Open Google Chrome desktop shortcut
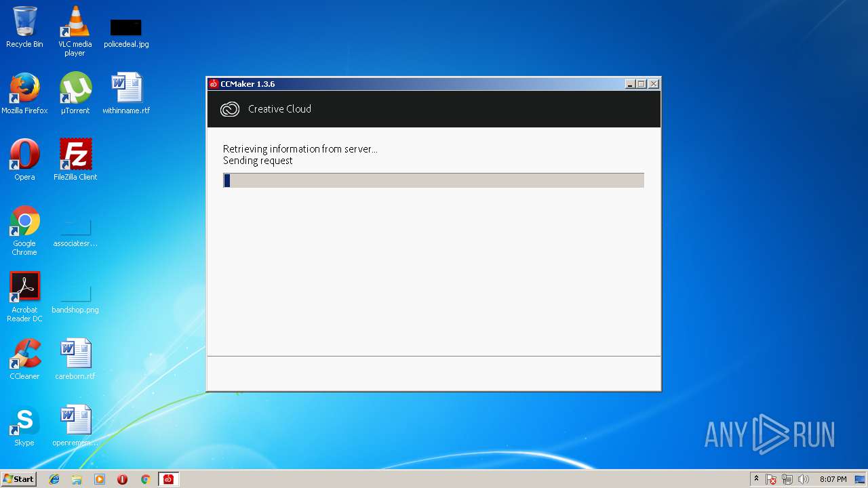This screenshot has width=868, height=488. 24,230
